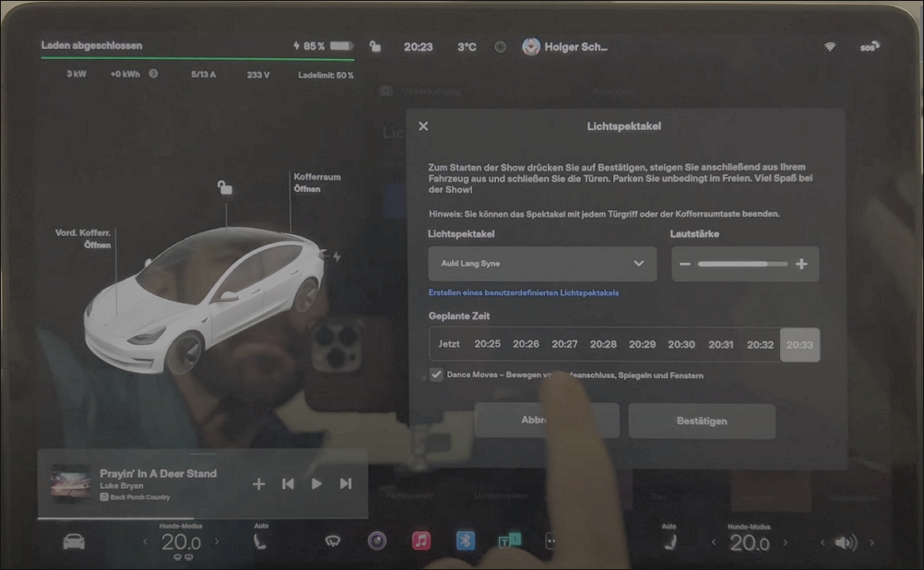924x570 pixels.
Task: Tap the Luke Bryan artist name
Action: [x=122, y=486]
